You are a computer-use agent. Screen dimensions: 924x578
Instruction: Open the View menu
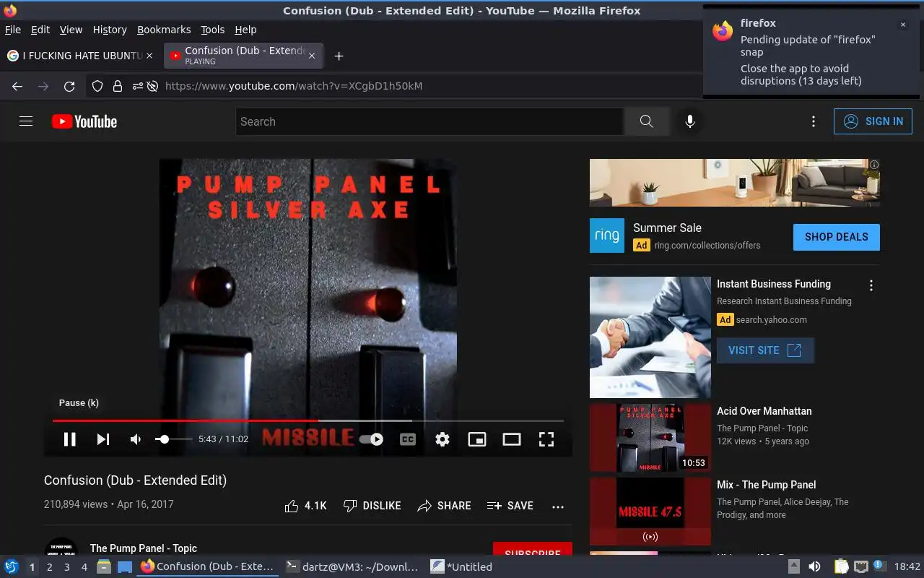pyautogui.click(x=71, y=30)
